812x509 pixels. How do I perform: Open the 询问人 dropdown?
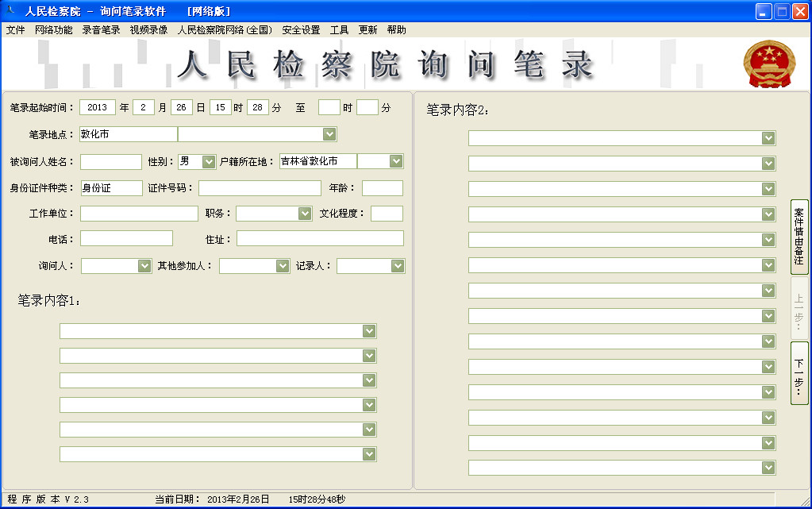pyautogui.click(x=143, y=265)
